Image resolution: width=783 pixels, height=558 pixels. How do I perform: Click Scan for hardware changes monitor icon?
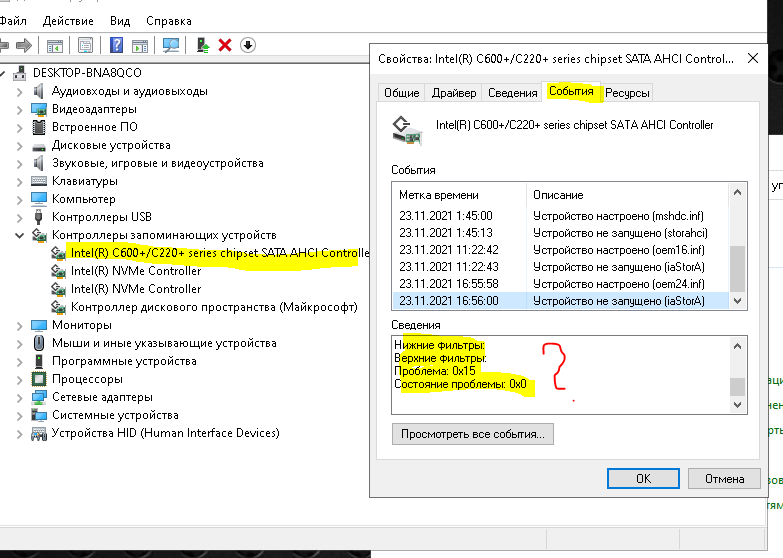coord(171,45)
